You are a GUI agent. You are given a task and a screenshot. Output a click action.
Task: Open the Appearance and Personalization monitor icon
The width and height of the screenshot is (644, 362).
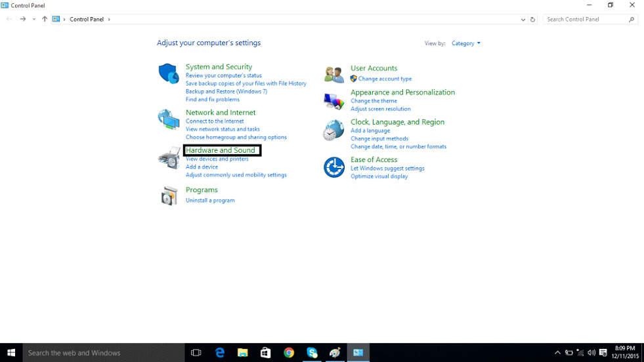[x=333, y=102]
